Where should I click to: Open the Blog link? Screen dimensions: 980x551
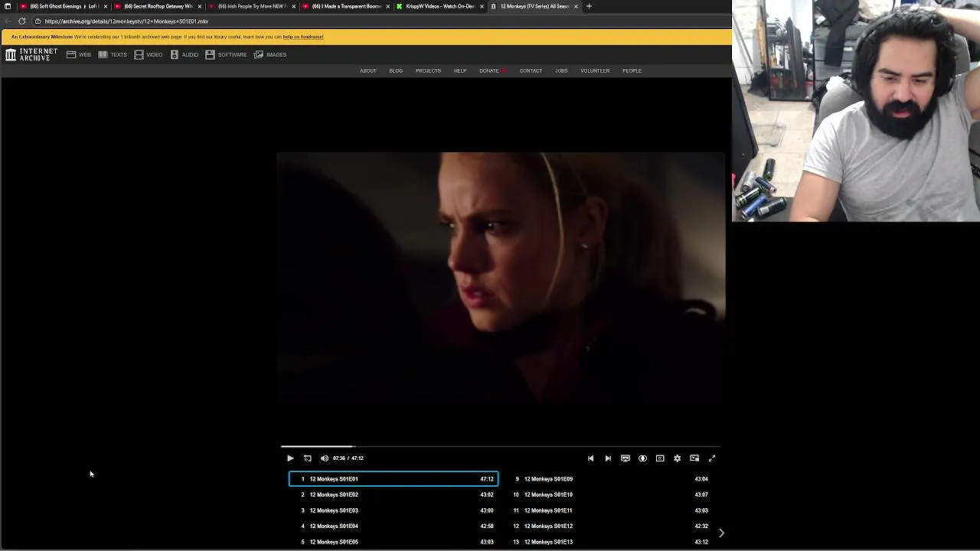pos(396,71)
